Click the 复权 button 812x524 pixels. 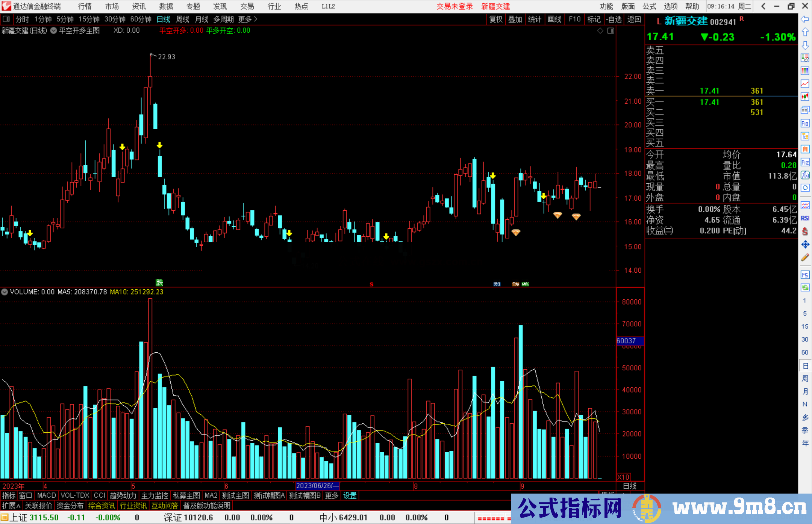tap(496, 19)
